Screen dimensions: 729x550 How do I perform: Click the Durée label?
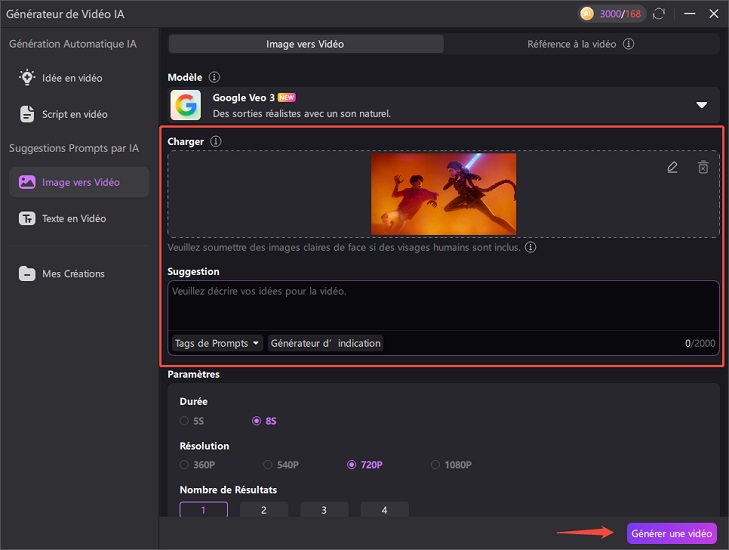pos(193,401)
